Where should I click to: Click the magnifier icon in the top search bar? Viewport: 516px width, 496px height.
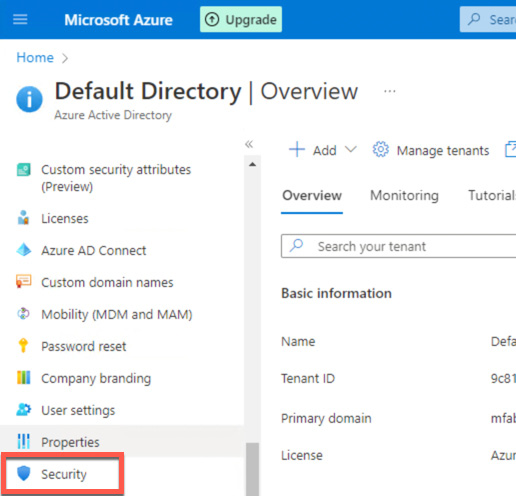pos(474,19)
